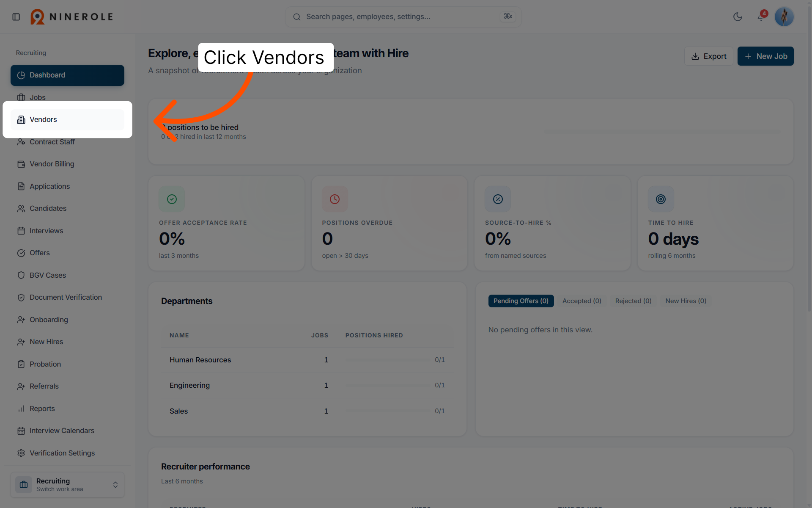The width and height of the screenshot is (812, 508).
Task: Click Engineering department row
Action: point(307,385)
